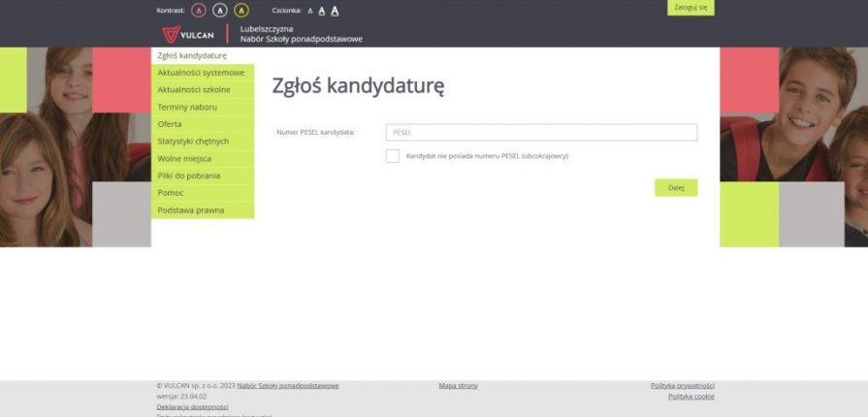Select the red-ringed contrast icon

click(199, 10)
